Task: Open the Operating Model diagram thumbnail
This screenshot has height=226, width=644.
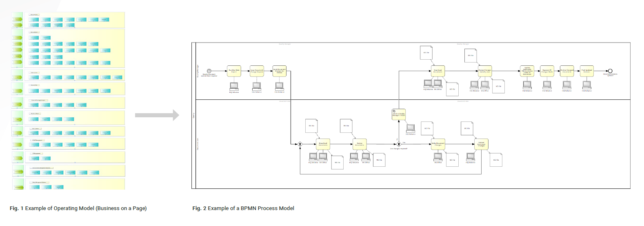Action: coord(68,101)
